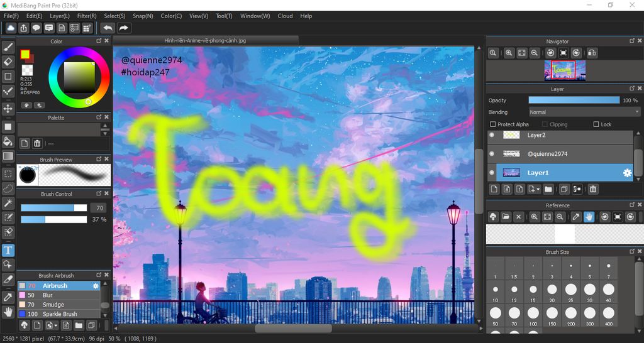
Task: Zoom in using Navigator panel
Action: (509, 53)
